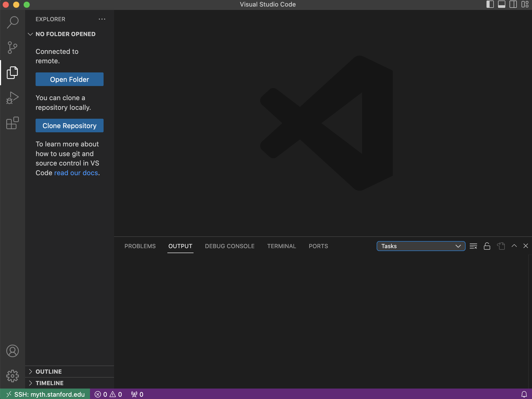
Task: Expand the Outline section
Action: click(x=70, y=372)
